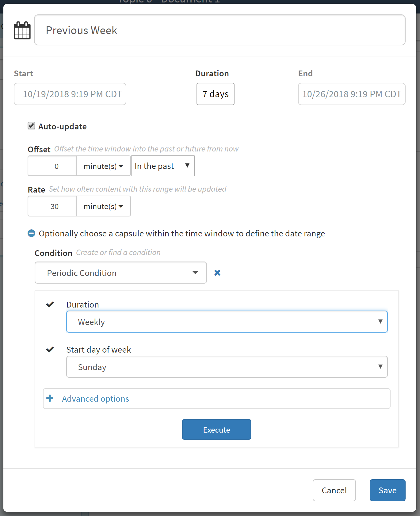Open the Weekly duration dropdown
Screen dimensions: 420x516
click(227, 322)
